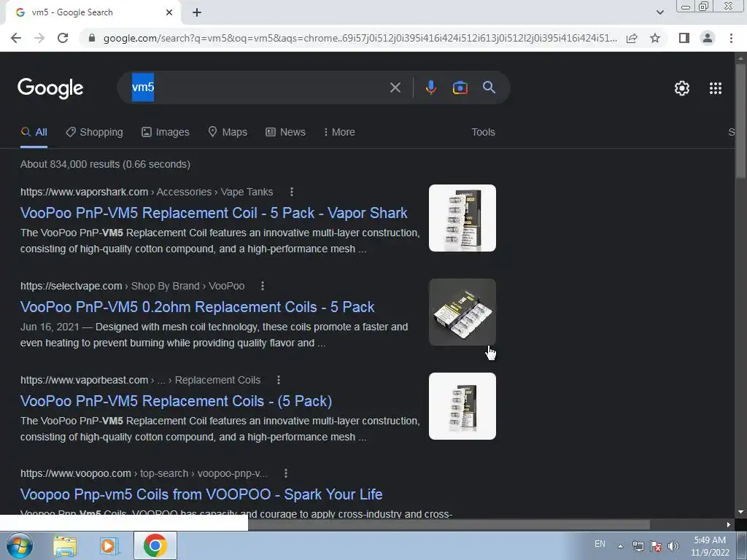Open the volume speaker tray icon
This screenshot has height=560, width=747.
pyautogui.click(x=673, y=546)
